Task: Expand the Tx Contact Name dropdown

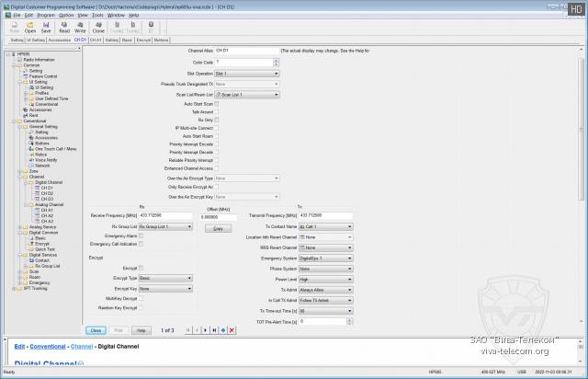Action: pos(325,225)
